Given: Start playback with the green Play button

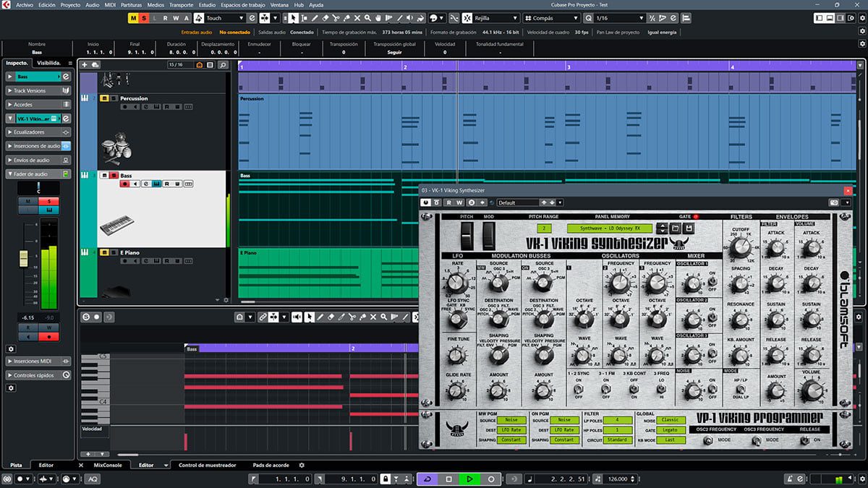Looking at the screenshot, I should tap(469, 479).
